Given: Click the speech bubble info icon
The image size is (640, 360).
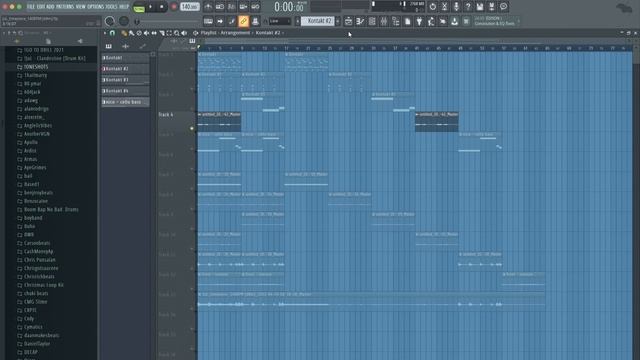Looking at the screenshot, I should pos(504,7).
